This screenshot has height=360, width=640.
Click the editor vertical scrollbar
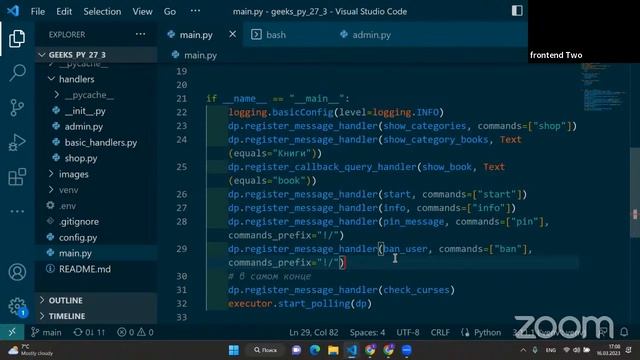point(635,192)
